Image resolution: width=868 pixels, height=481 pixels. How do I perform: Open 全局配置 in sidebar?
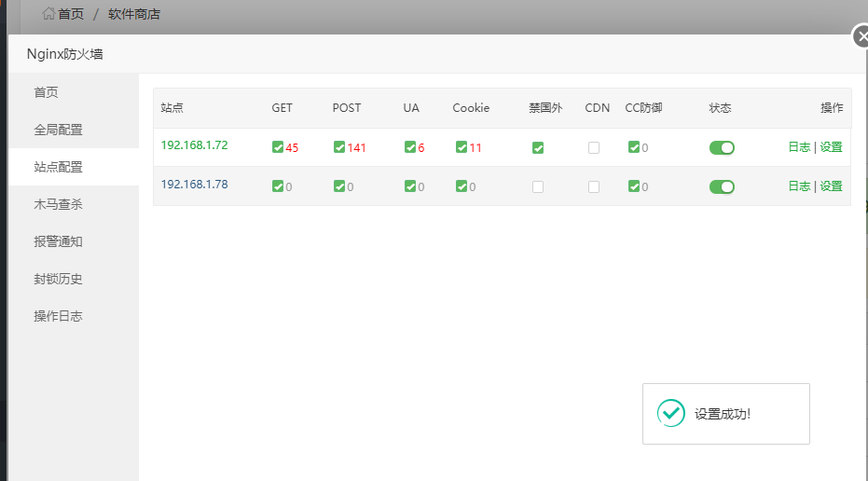pyautogui.click(x=58, y=130)
